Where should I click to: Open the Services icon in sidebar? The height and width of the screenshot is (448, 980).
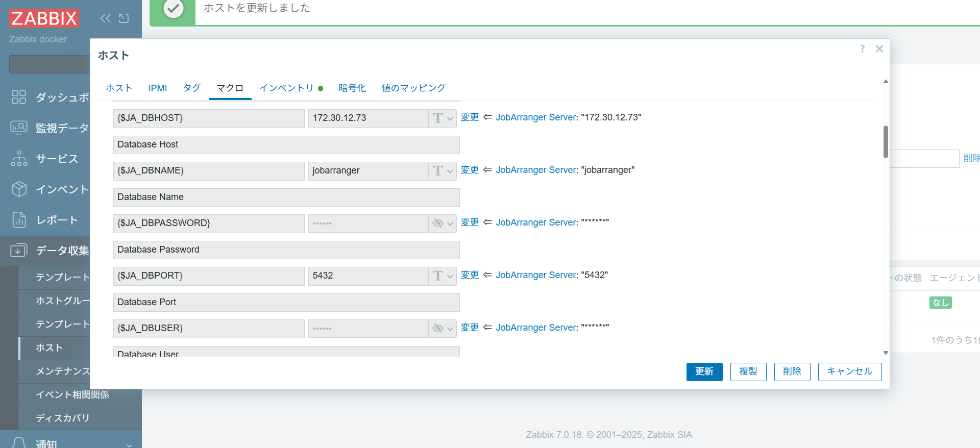[x=19, y=158]
